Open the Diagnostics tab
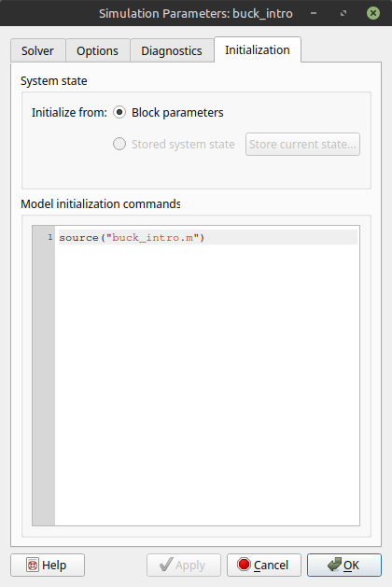Viewport: 392px width, 587px height. [172, 50]
